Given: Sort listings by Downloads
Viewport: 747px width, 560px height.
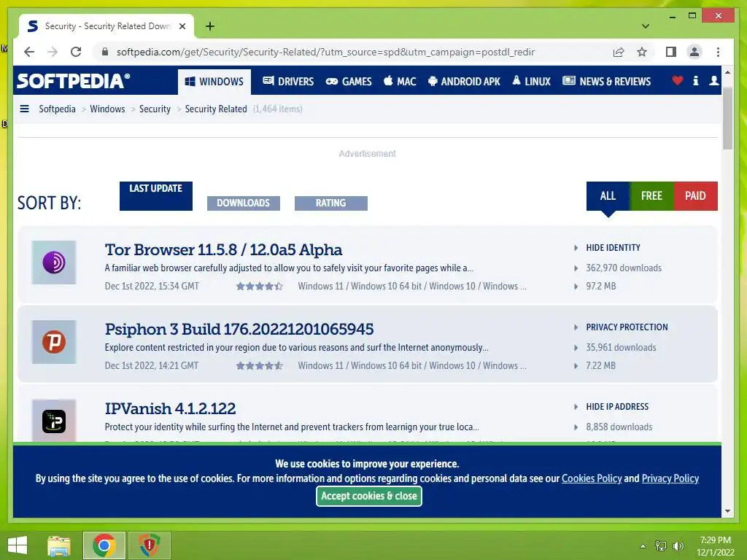Looking at the screenshot, I should (x=244, y=203).
